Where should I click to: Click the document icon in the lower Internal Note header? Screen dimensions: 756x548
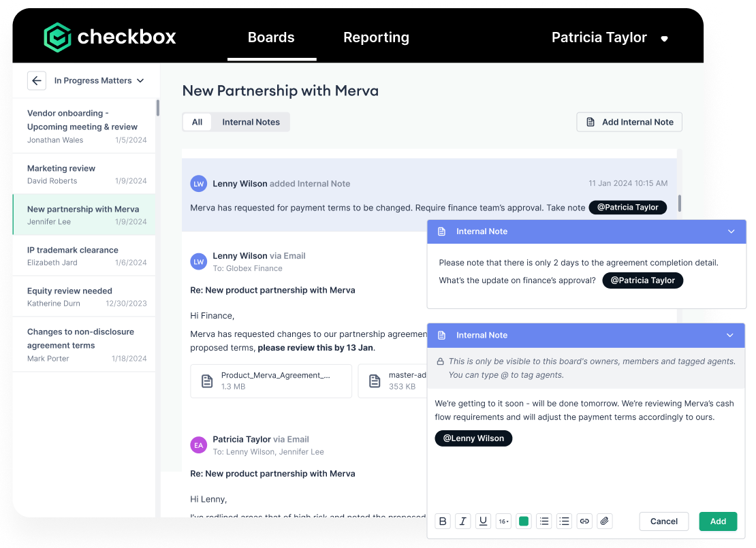coord(441,336)
